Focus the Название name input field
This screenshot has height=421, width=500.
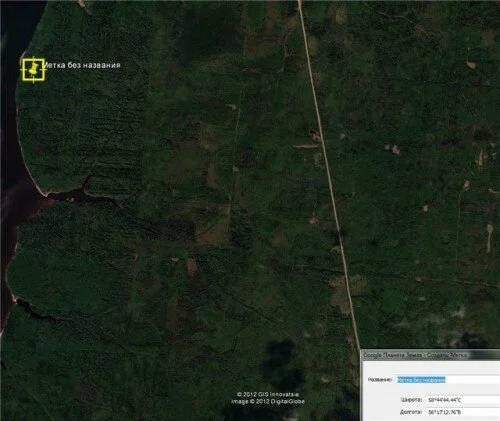click(x=448, y=380)
